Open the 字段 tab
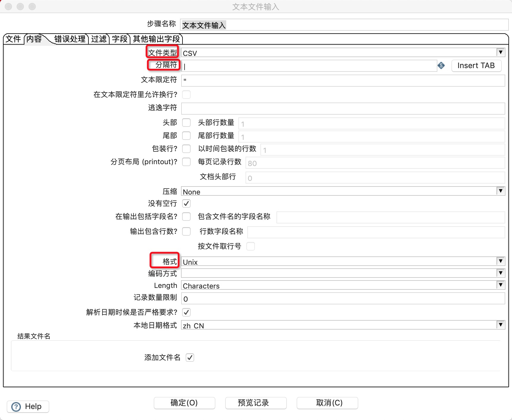 (x=120, y=39)
